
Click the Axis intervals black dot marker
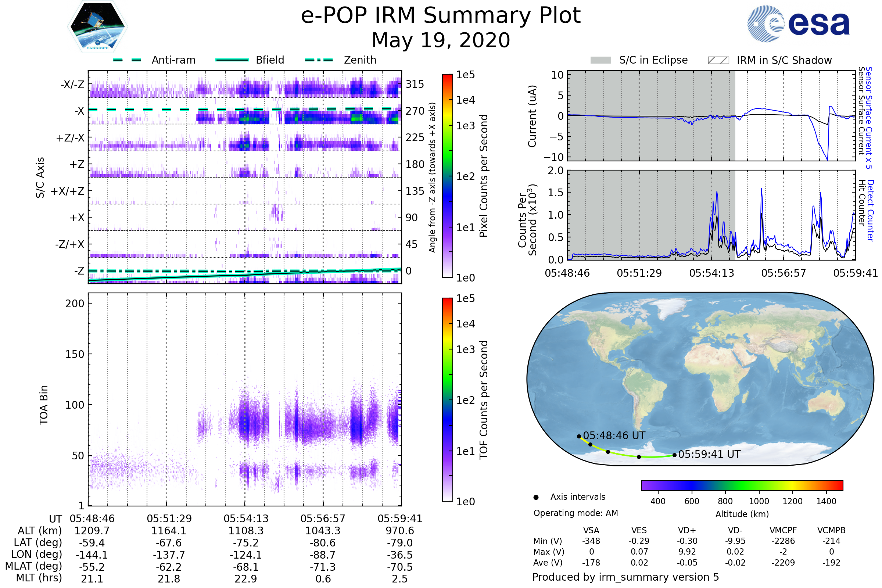coord(536,498)
